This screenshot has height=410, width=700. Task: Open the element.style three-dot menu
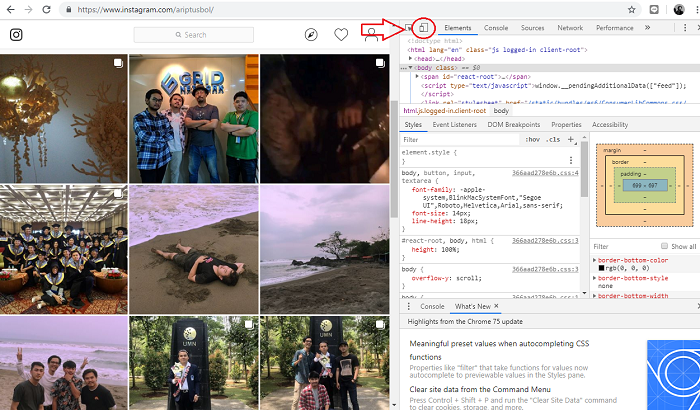coord(571,160)
